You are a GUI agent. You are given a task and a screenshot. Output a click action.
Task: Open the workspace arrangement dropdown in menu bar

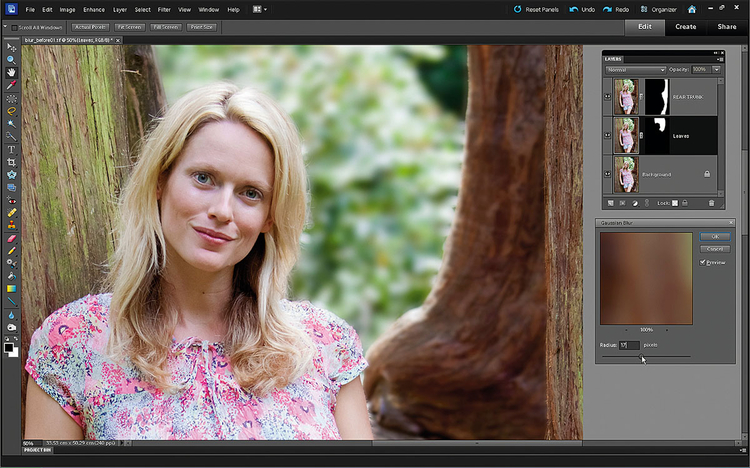click(x=260, y=9)
